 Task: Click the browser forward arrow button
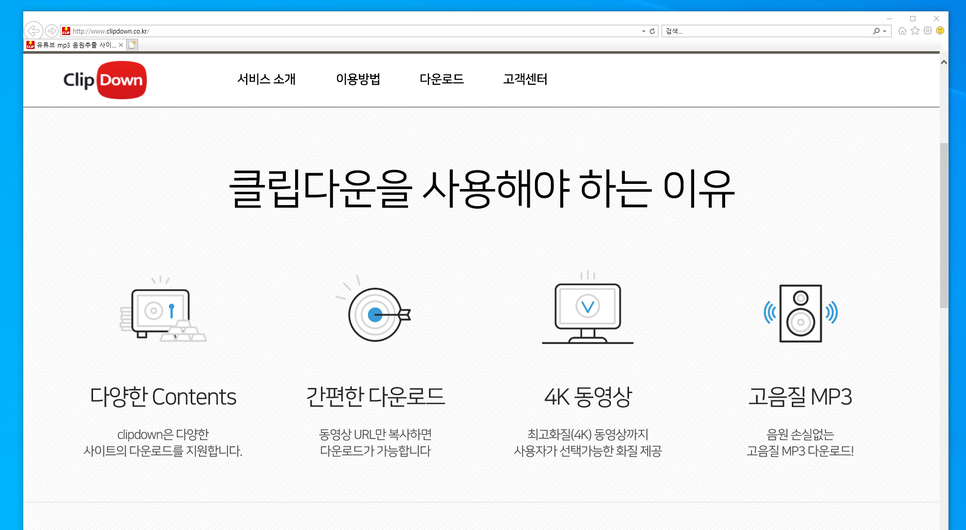point(52,31)
